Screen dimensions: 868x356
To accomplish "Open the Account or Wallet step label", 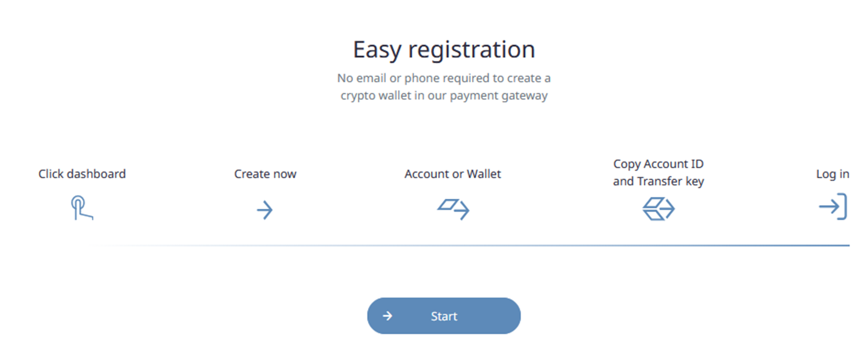I will [452, 174].
